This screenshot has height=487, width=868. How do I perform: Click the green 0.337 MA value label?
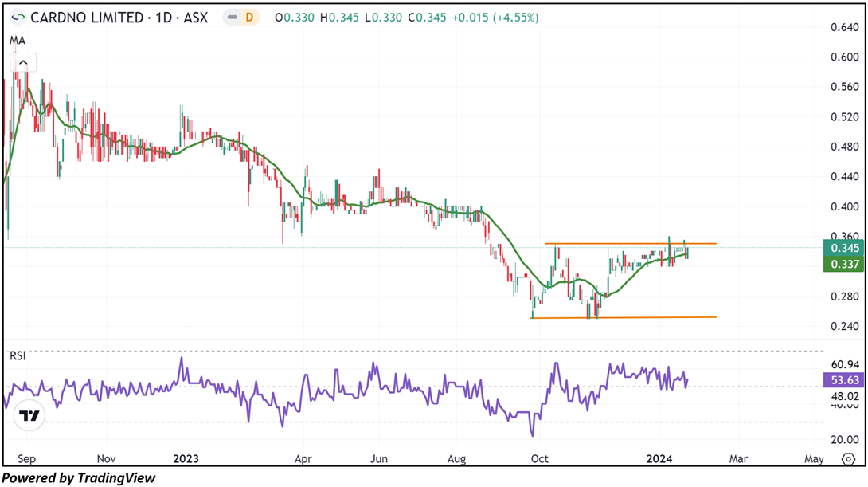(843, 264)
